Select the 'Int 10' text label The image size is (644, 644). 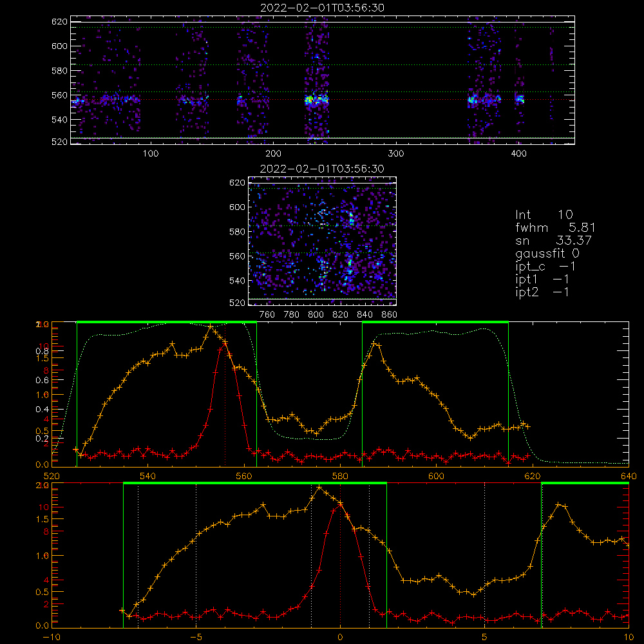(544, 214)
